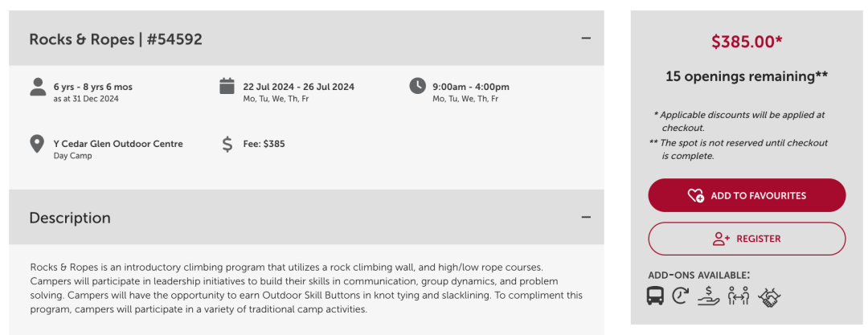Image resolution: width=868 pixels, height=335 pixels.
Task: Click the calendar icon beside the dates
Action: (227, 86)
